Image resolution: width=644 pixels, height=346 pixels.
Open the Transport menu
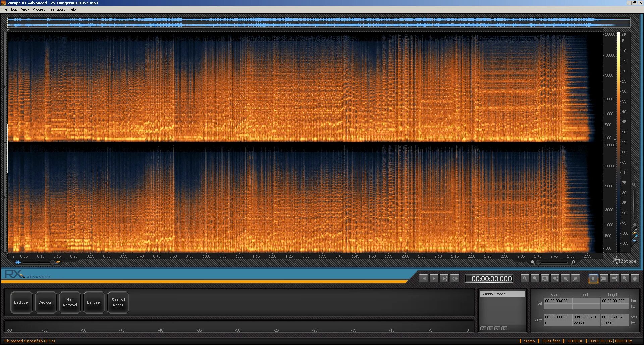point(57,9)
